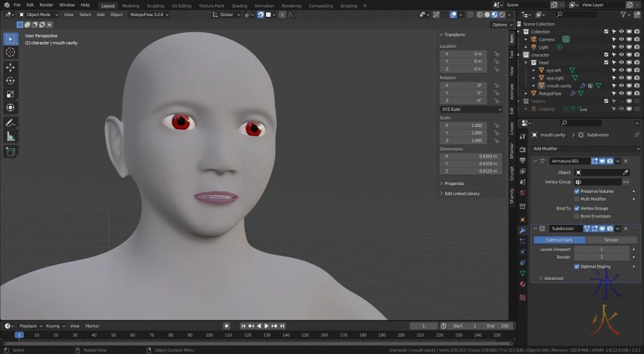
Task: Select the Simple subdivision type button
Action: click(611, 240)
